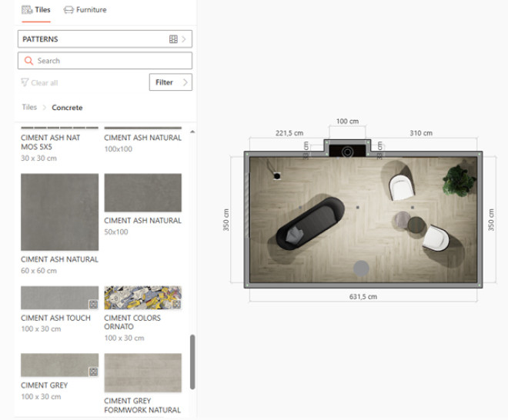Click the tile list vertical scrollbar
The width and height of the screenshot is (508, 420).
[x=192, y=362]
